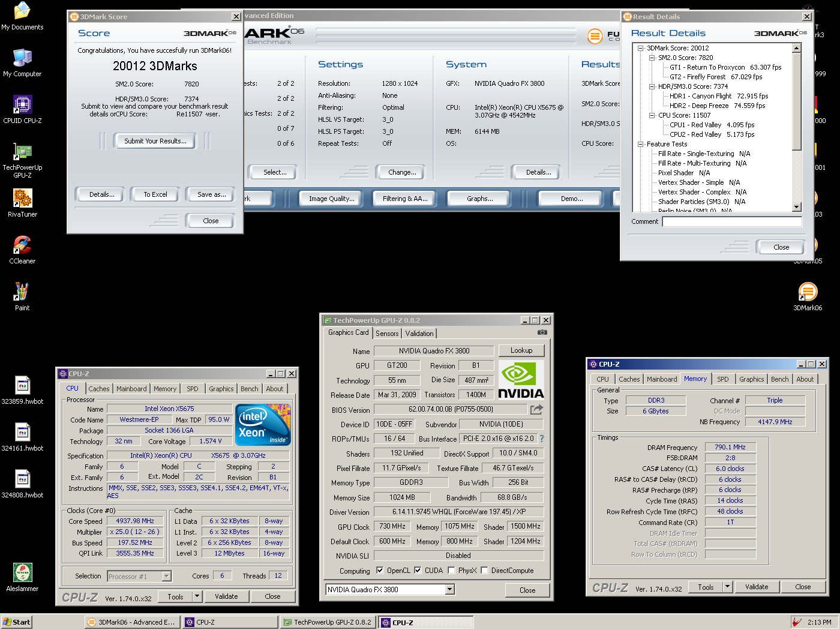This screenshot has height=630, width=840.
Task: Select GT1 - Return To Proxycon tree row
Action: click(725, 67)
